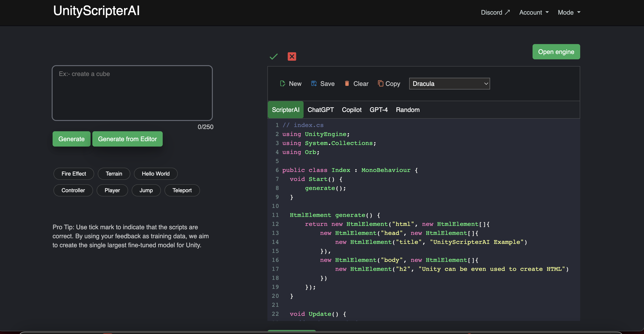Click line number 17 in gutter
Viewport: 644px width, 334px height.
pos(275,269)
